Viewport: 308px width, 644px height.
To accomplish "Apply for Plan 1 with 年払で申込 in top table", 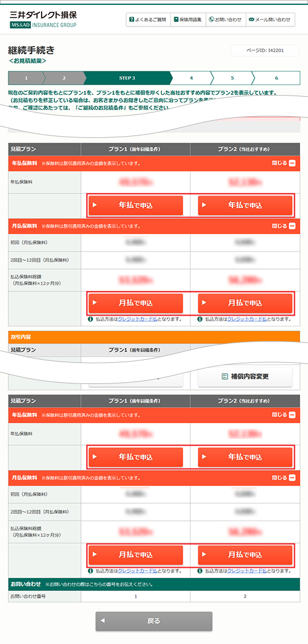I will point(136,206).
